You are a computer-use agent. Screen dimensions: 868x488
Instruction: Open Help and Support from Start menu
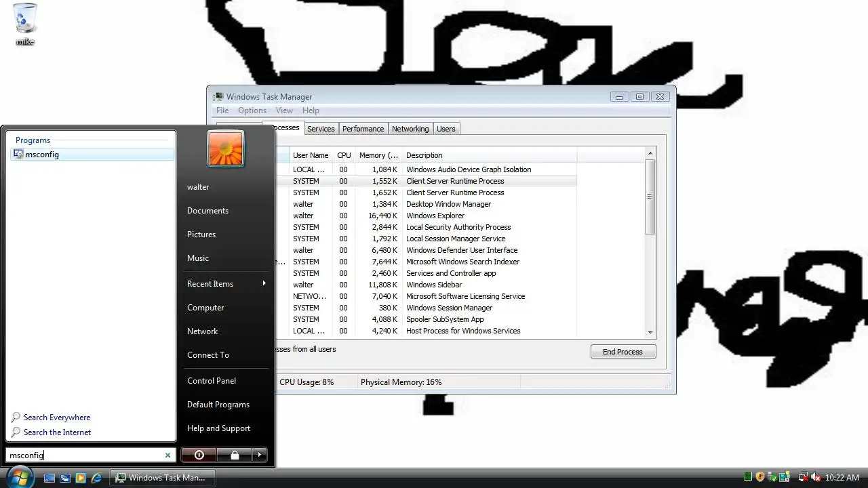click(x=218, y=428)
